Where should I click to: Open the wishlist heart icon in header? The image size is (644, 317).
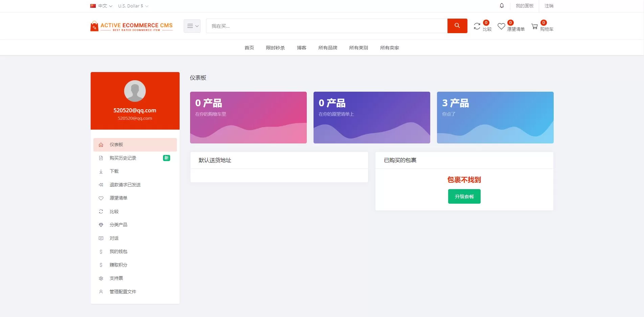[x=501, y=26]
